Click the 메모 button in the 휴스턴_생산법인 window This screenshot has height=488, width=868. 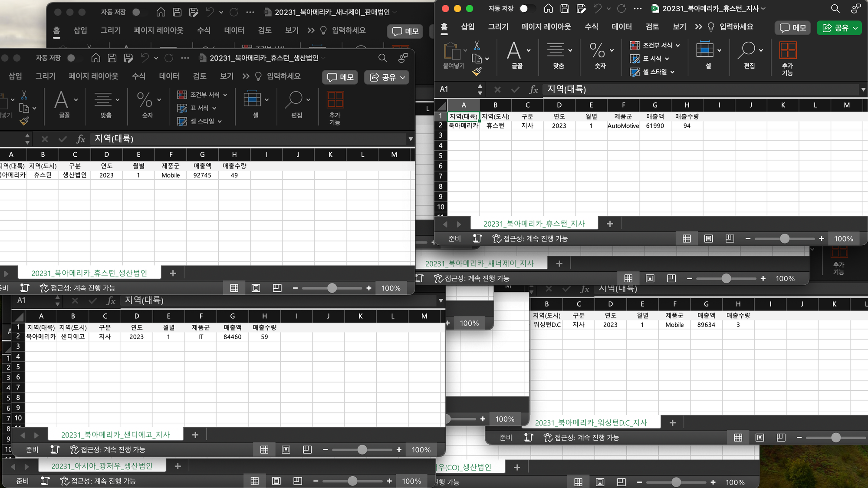tap(340, 77)
